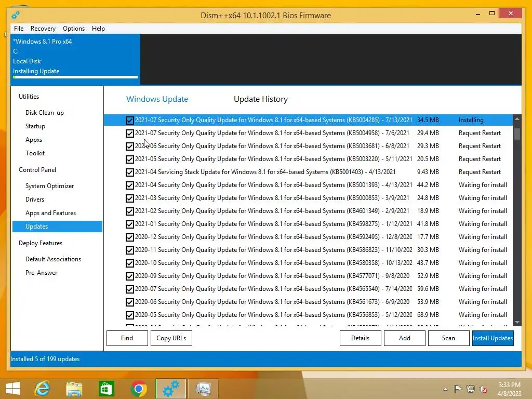This screenshot has height=399, width=532.
Task: Click the network icon in system tray
Action: pos(471,389)
